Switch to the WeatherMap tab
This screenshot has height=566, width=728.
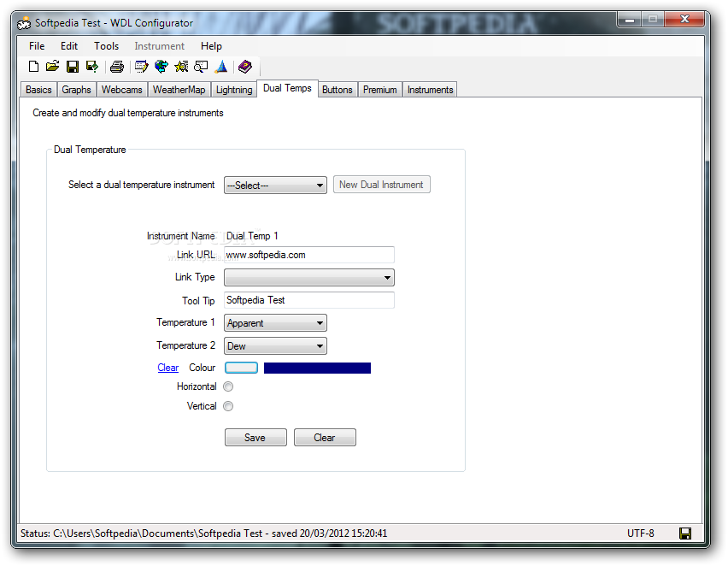pyautogui.click(x=179, y=90)
